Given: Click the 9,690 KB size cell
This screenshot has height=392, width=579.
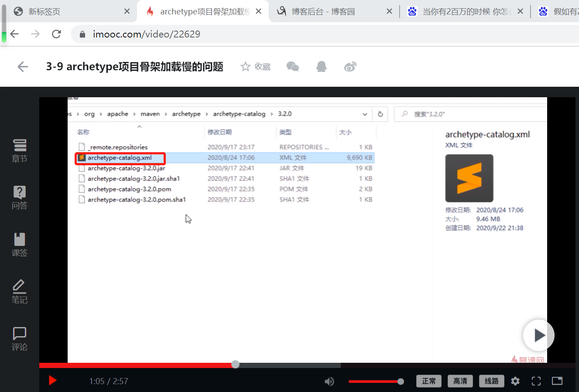Looking at the screenshot, I should 360,157.
